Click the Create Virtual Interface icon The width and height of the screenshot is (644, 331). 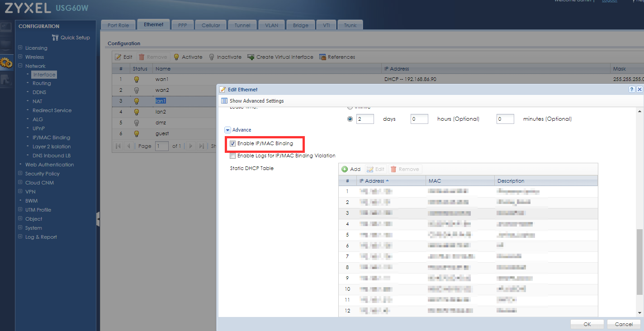[x=251, y=57]
